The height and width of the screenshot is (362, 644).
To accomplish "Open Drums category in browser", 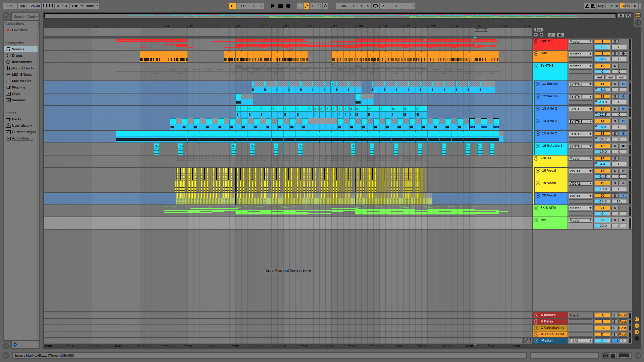I will 17,56.
